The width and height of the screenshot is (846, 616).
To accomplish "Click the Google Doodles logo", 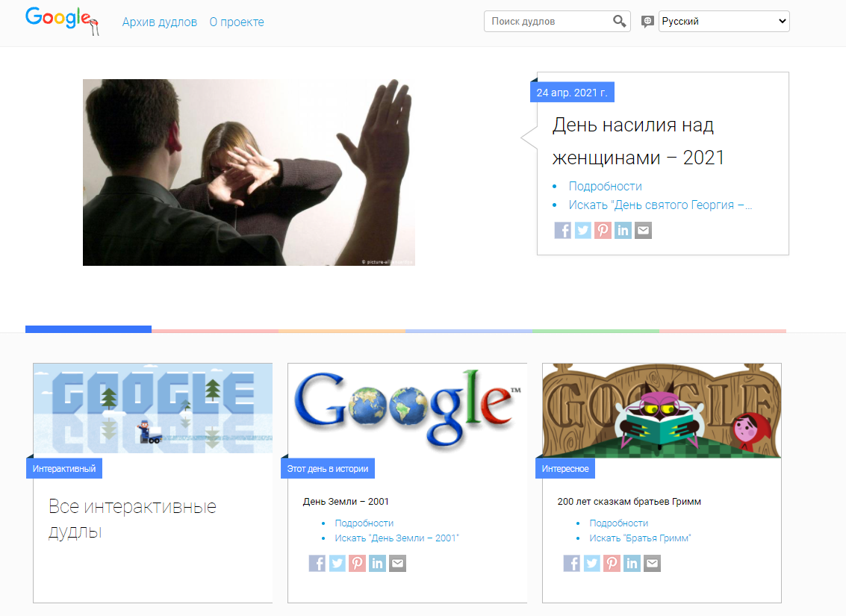I will click(x=61, y=20).
